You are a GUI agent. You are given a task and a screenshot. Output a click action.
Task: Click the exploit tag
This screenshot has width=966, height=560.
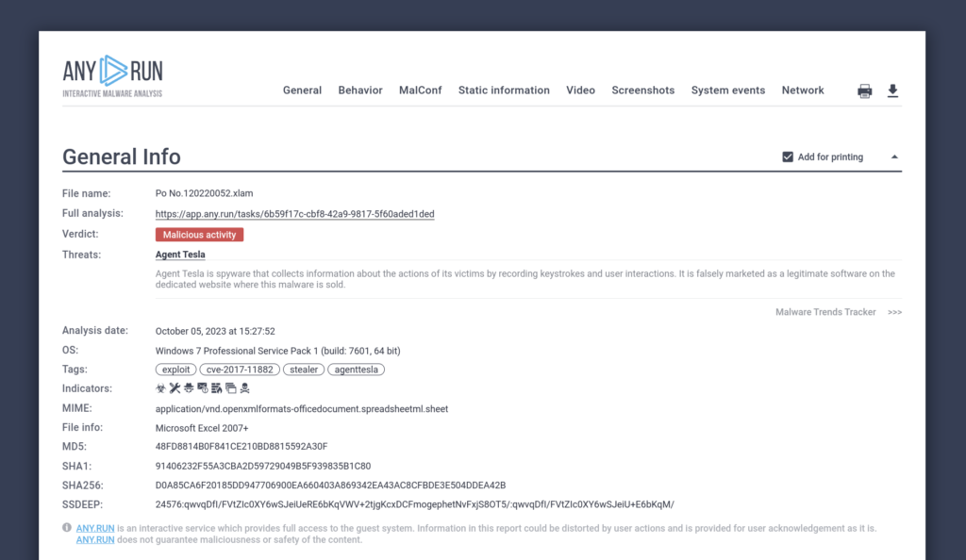coord(176,370)
